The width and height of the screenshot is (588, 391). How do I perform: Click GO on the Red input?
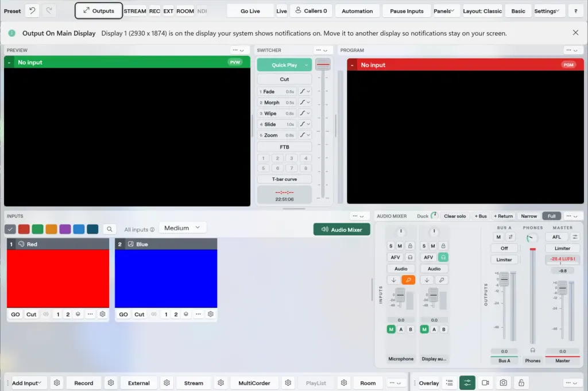(16, 314)
